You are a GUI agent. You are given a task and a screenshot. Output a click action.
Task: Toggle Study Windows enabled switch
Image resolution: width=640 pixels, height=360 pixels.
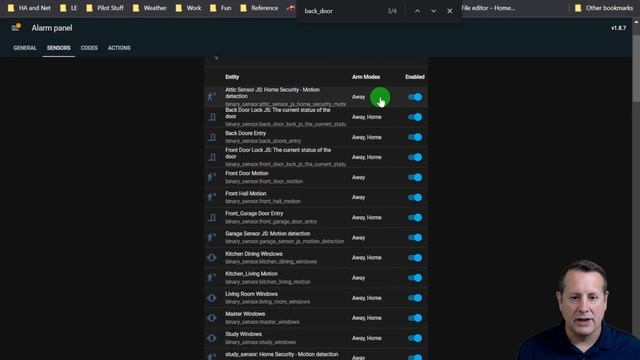pyautogui.click(x=415, y=338)
